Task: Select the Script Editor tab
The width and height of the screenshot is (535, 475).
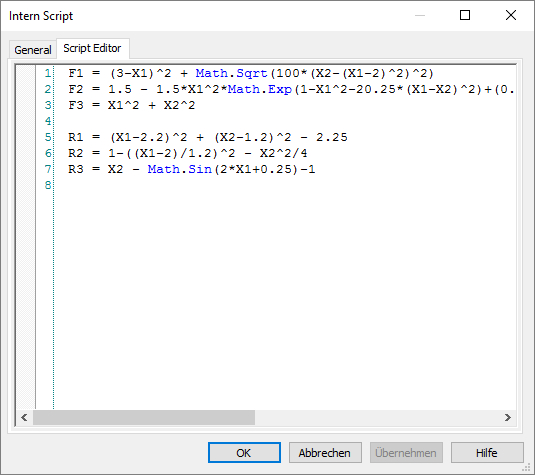Action: click(x=92, y=48)
